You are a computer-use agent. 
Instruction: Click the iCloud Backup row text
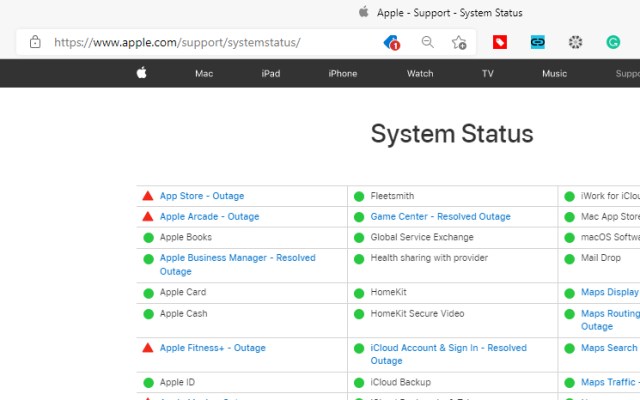click(x=400, y=382)
